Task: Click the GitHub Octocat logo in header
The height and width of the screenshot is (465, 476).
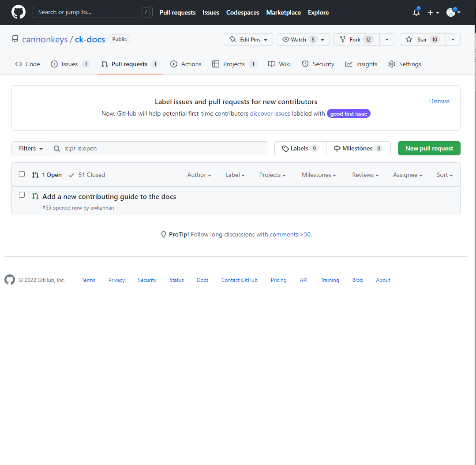Action: [x=19, y=12]
